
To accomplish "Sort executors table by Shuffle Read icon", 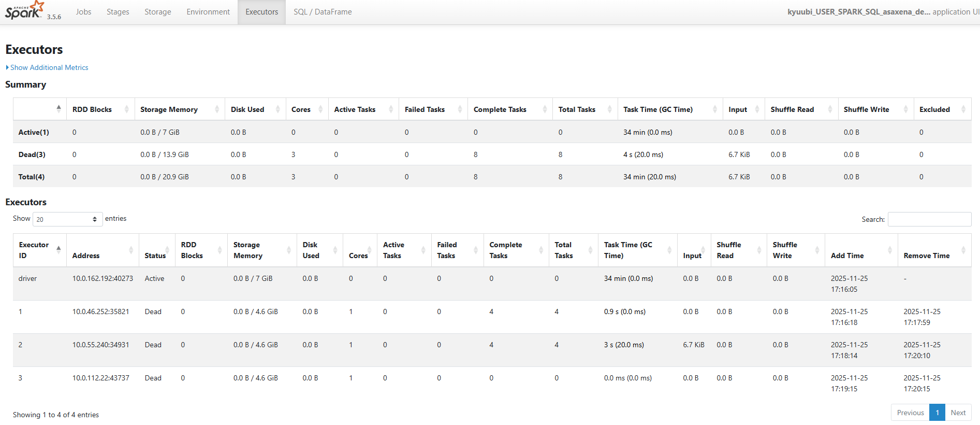I will (x=759, y=250).
